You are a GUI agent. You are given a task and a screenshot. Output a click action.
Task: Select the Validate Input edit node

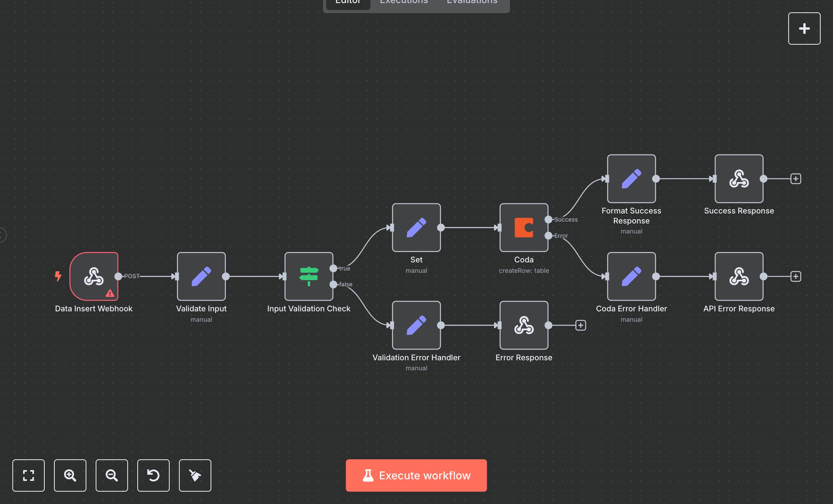201,276
